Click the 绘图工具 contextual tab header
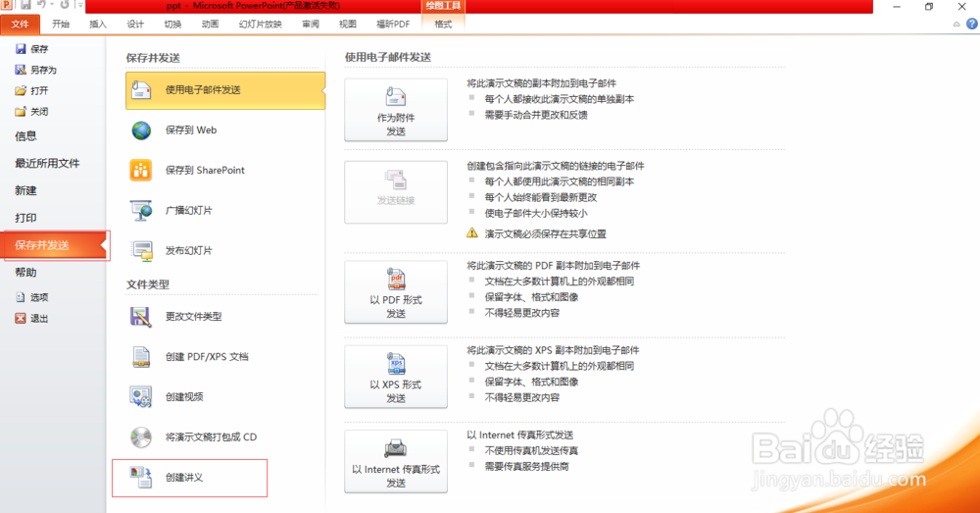980x513 pixels. (443, 6)
